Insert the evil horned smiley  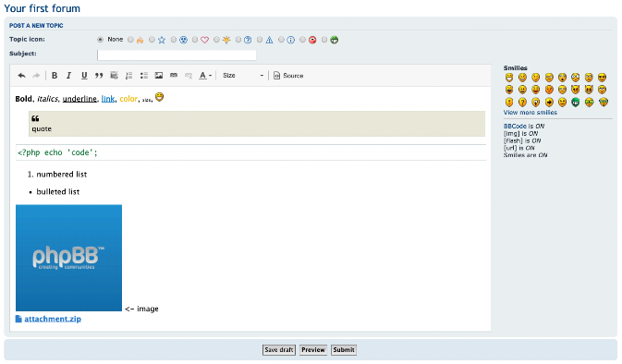(576, 90)
